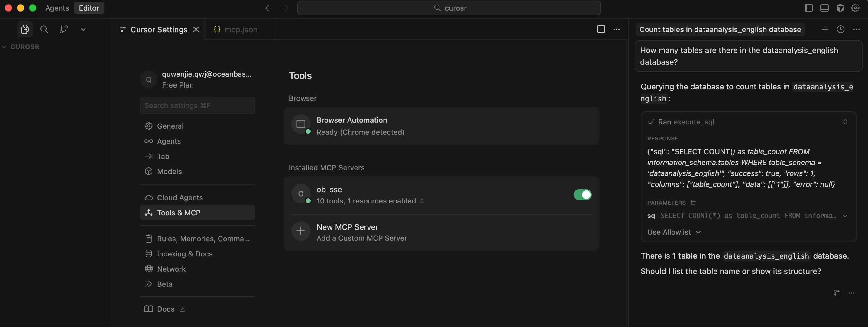The width and height of the screenshot is (868, 327).
Task: Open the source control branch icon
Action: tap(64, 29)
